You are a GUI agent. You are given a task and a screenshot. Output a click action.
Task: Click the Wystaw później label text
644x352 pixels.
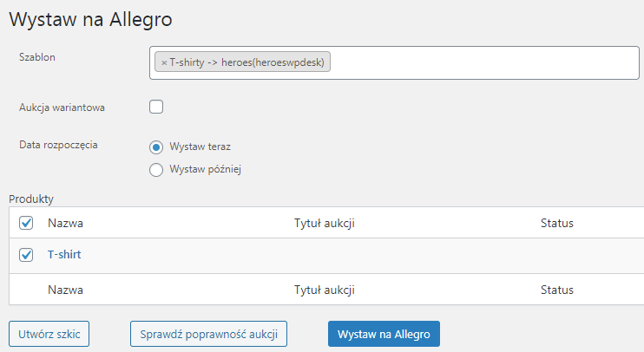[206, 169]
